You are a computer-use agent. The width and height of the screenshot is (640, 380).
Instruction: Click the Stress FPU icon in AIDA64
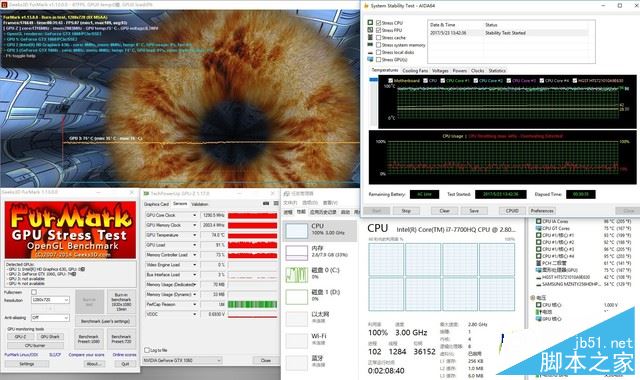[370, 30]
